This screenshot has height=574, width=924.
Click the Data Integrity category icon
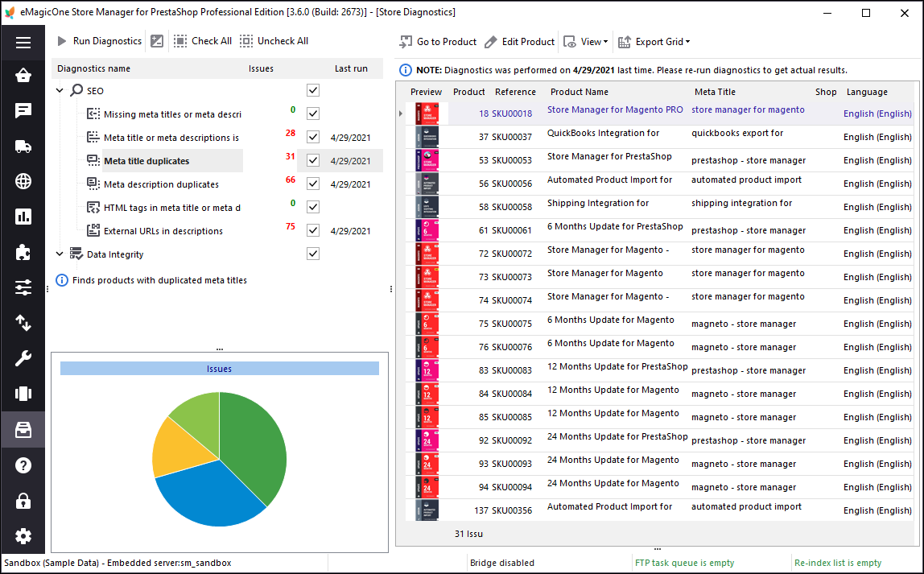click(76, 254)
